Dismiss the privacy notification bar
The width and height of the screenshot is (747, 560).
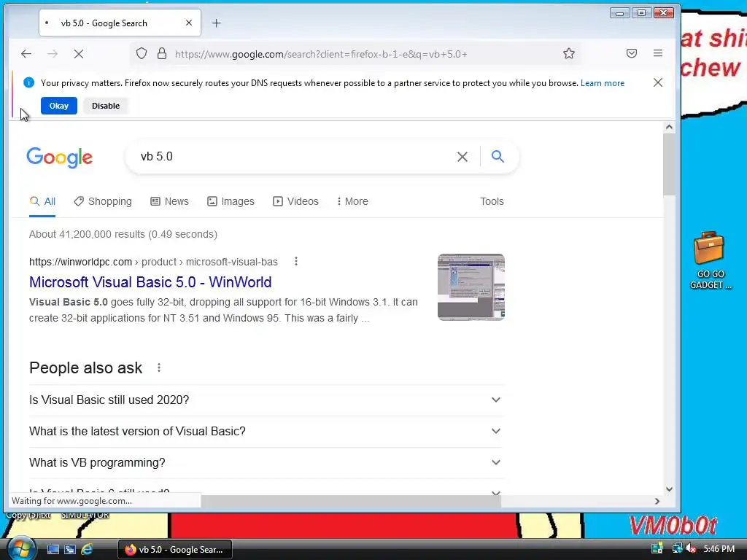click(x=658, y=82)
